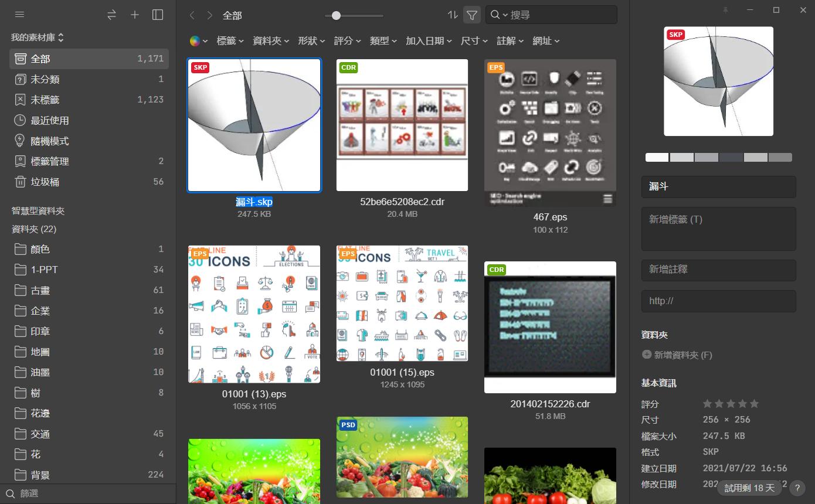The height and width of the screenshot is (504, 815).
Task: Pin the inspector panel with pin icon
Action: tap(725, 10)
